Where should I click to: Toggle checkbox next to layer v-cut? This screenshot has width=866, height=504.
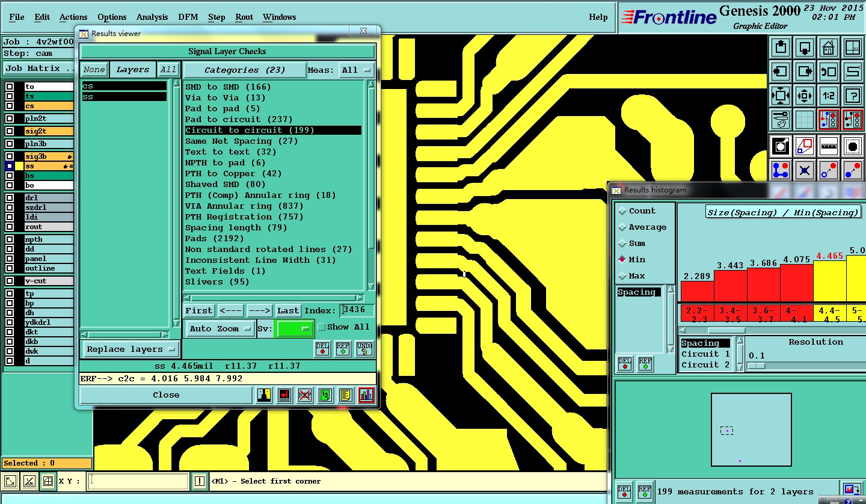(x=10, y=281)
